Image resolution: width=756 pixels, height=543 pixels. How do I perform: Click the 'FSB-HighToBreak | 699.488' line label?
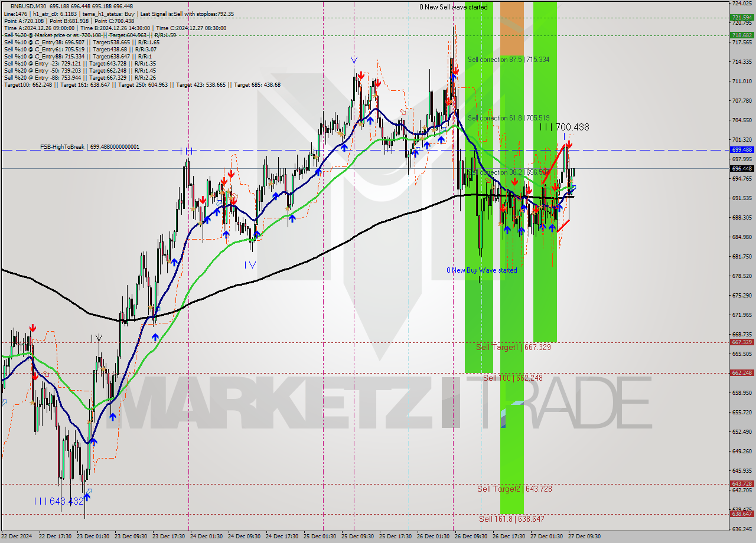click(90, 146)
